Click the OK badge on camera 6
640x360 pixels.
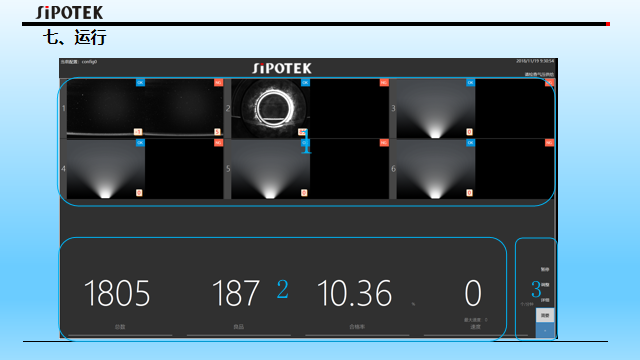pos(470,142)
